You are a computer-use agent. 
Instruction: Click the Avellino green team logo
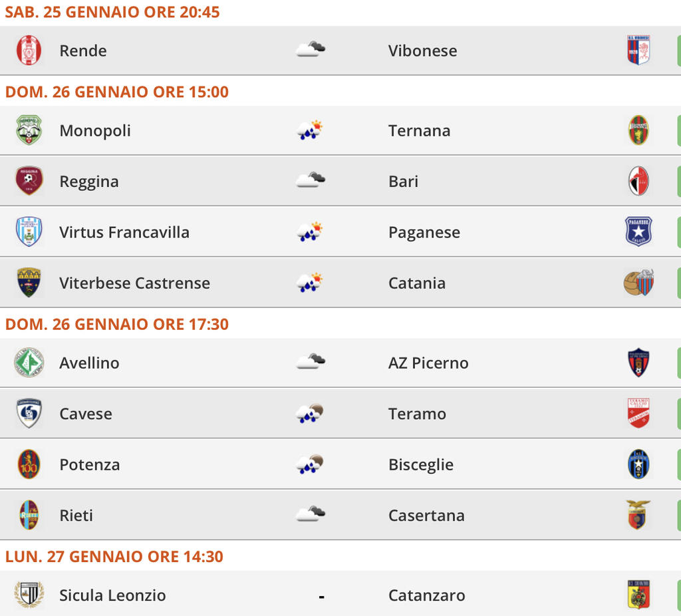(29, 363)
